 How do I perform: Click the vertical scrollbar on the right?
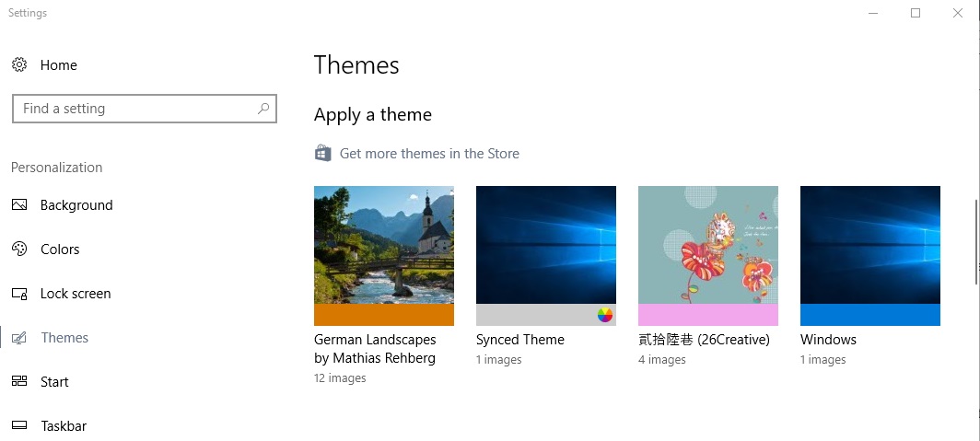[x=976, y=242]
